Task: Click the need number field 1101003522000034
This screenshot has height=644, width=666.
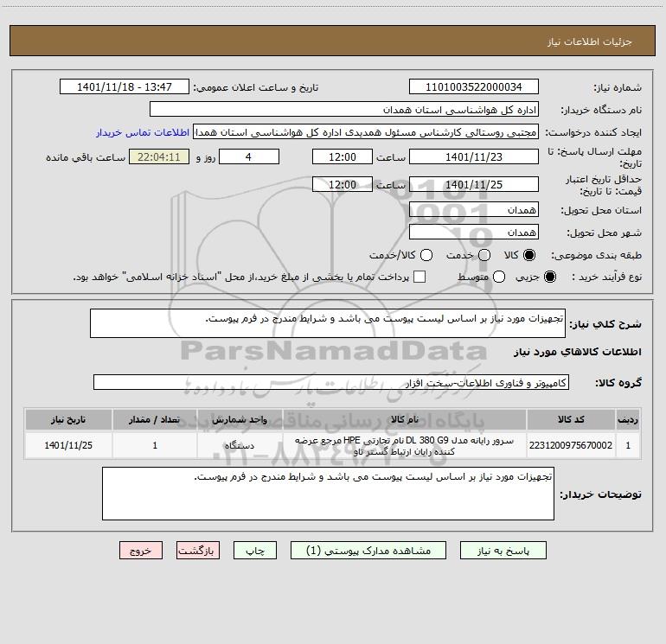Action: [474, 87]
